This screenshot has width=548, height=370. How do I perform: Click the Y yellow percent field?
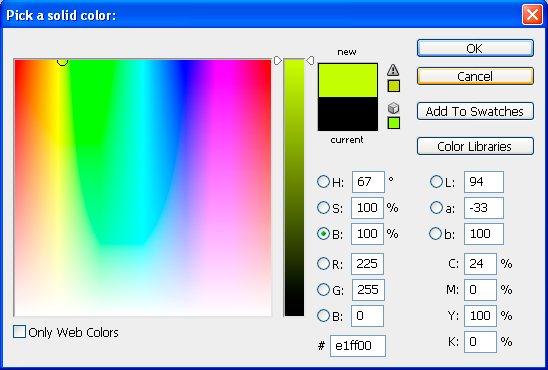(x=480, y=316)
